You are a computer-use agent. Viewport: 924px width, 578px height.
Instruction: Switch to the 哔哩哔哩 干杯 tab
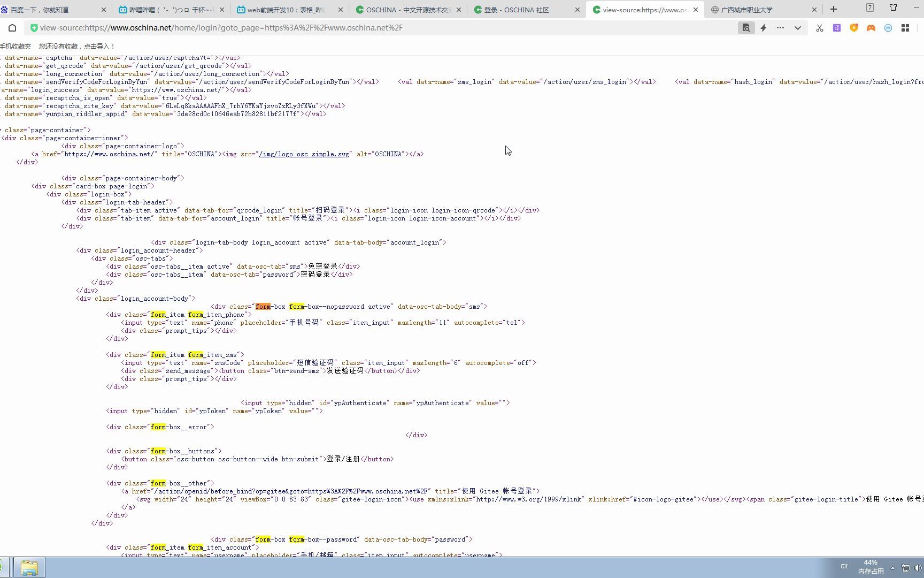(x=171, y=10)
